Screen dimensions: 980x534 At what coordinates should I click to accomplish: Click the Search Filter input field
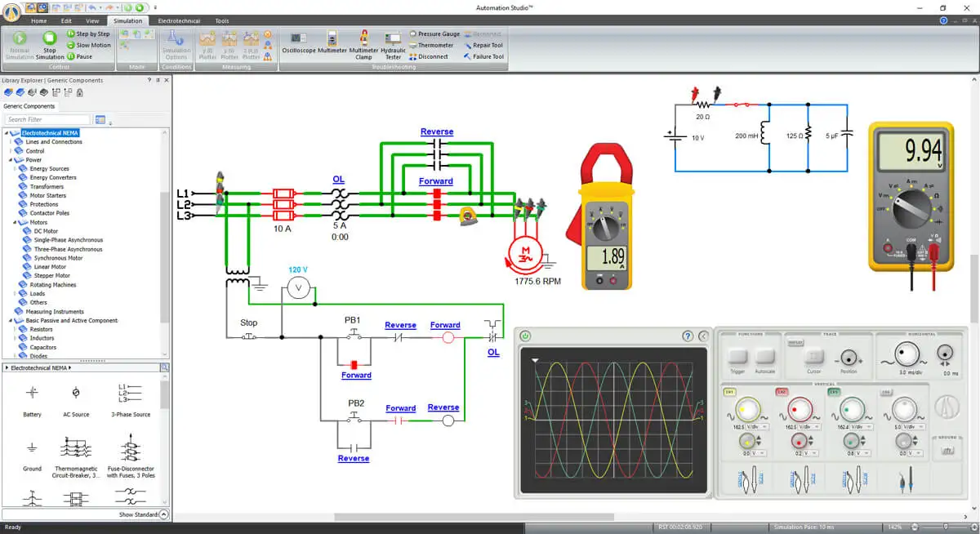(47, 119)
